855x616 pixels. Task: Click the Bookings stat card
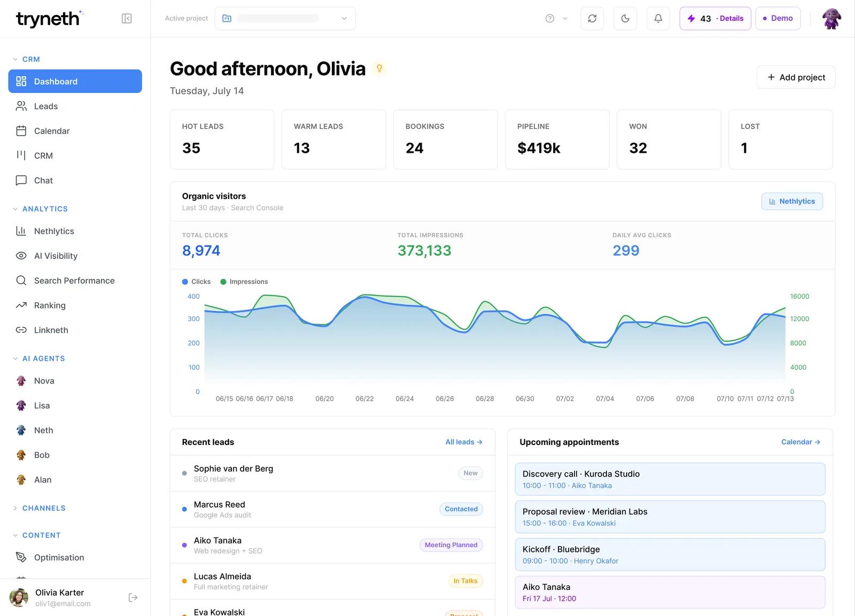445,139
